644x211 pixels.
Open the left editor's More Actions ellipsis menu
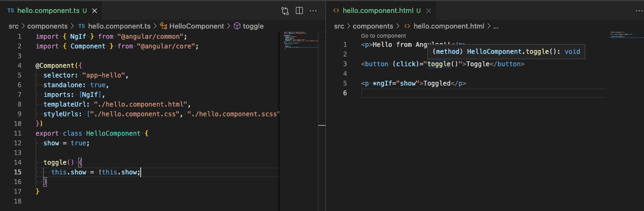313,11
